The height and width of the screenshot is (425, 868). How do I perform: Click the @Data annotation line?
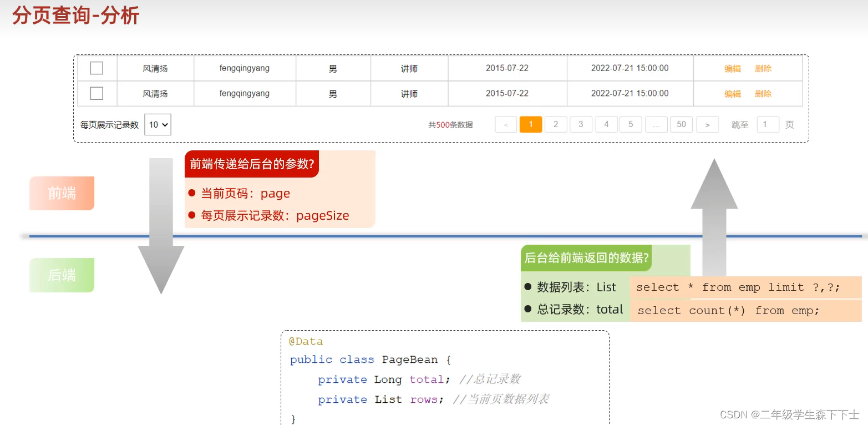tap(306, 341)
